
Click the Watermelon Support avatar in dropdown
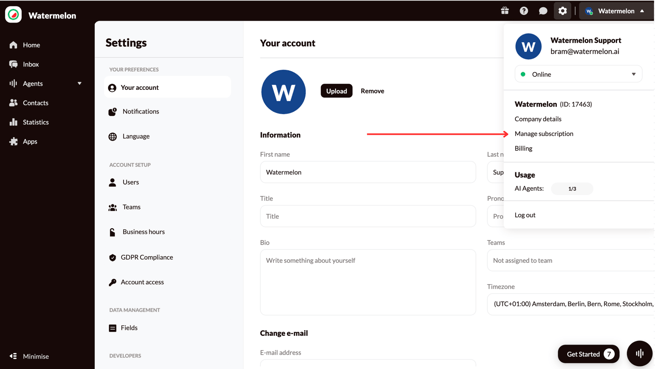pyautogui.click(x=528, y=46)
